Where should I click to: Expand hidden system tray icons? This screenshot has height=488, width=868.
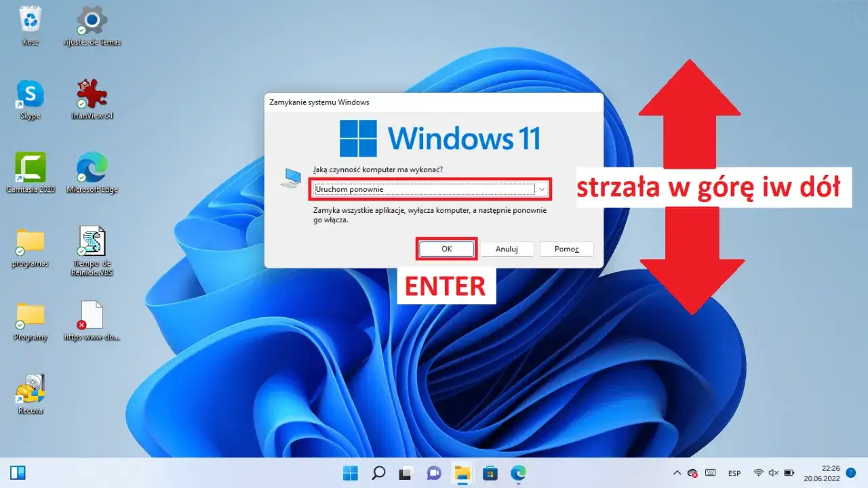click(677, 472)
